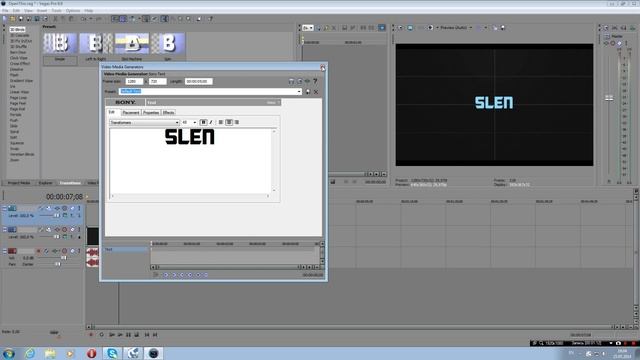Click the Open project toolbar icon
The height and width of the screenshot is (360, 640).
(x=13, y=19)
